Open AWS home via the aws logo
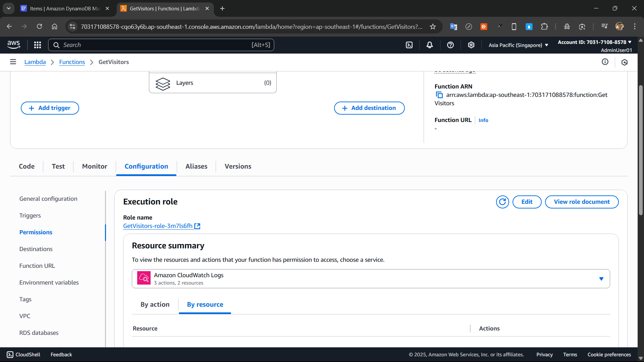Viewport: 644px width, 362px height. pos(14,45)
